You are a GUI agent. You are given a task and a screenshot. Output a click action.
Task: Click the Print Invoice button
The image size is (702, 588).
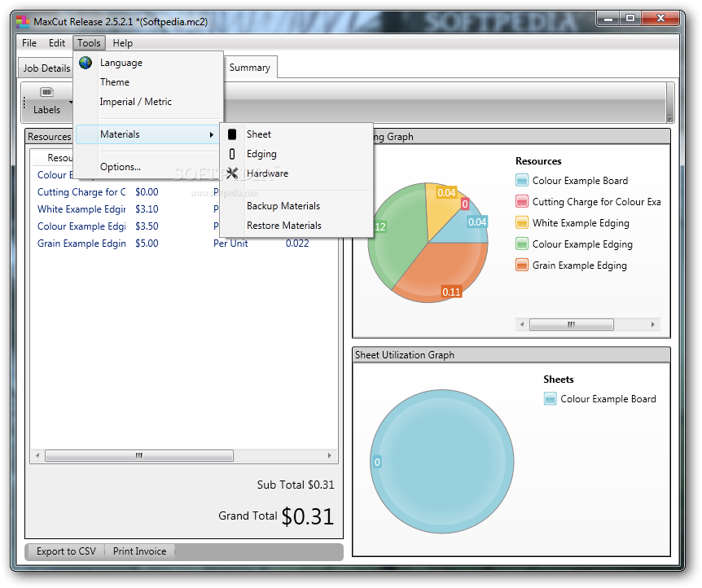tap(140, 551)
